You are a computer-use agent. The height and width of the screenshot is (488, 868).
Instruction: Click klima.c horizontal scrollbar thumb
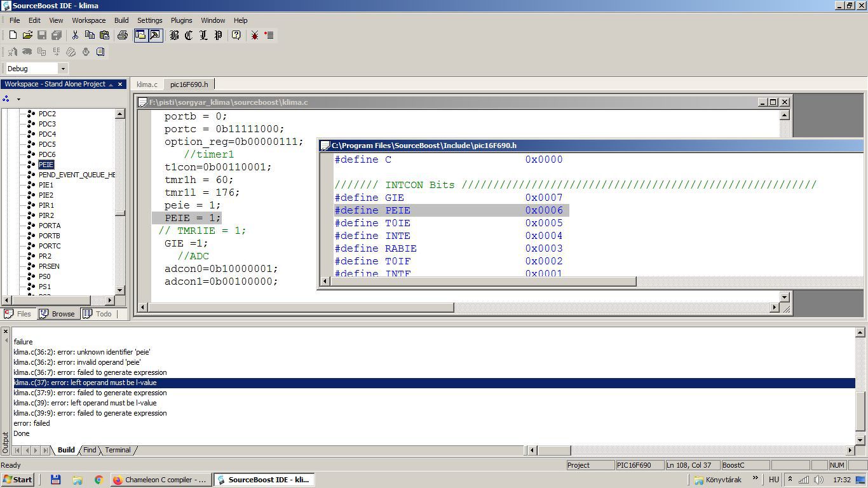302,308
